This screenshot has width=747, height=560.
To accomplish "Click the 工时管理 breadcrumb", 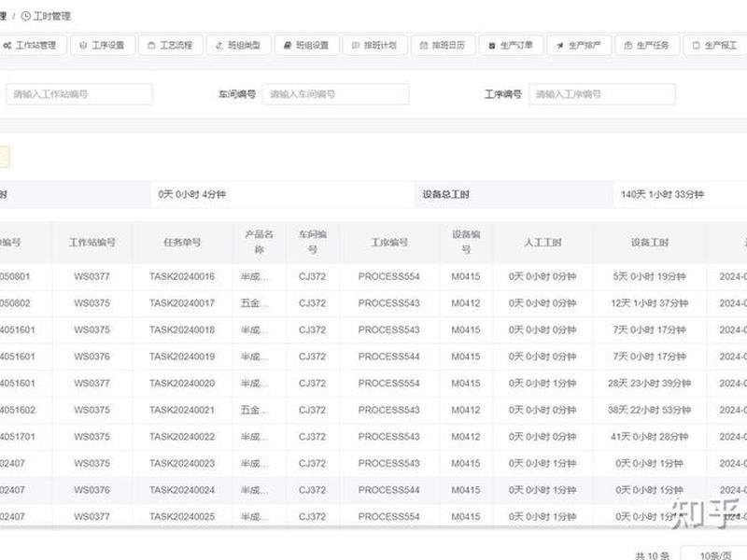I will pyautogui.click(x=47, y=16).
